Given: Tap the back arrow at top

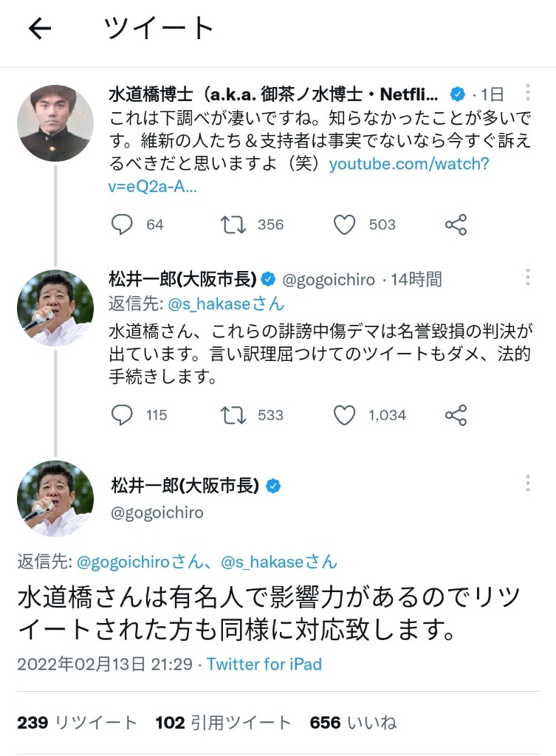Looking at the screenshot, I should 40,29.
